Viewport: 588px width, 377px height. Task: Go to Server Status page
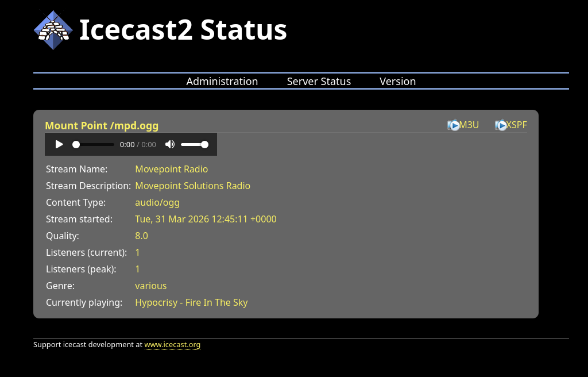[x=319, y=81]
